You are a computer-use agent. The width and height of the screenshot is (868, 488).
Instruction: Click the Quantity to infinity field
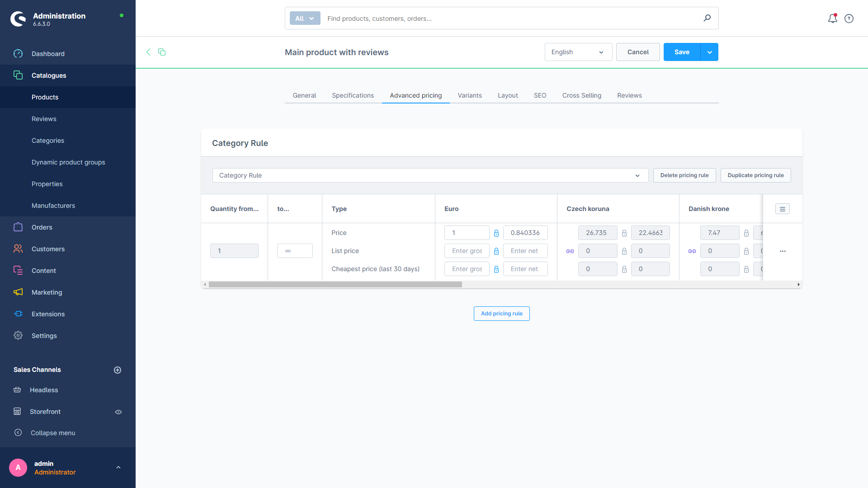tap(295, 251)
